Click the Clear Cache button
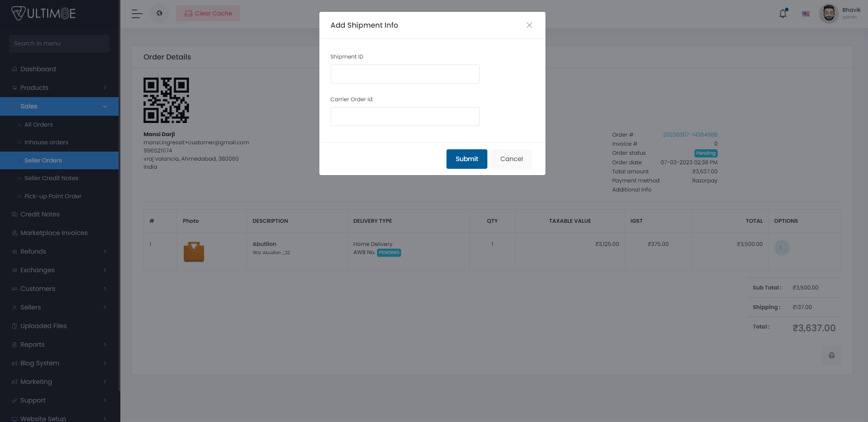868x422 pixels. click(x=208, y=13)
